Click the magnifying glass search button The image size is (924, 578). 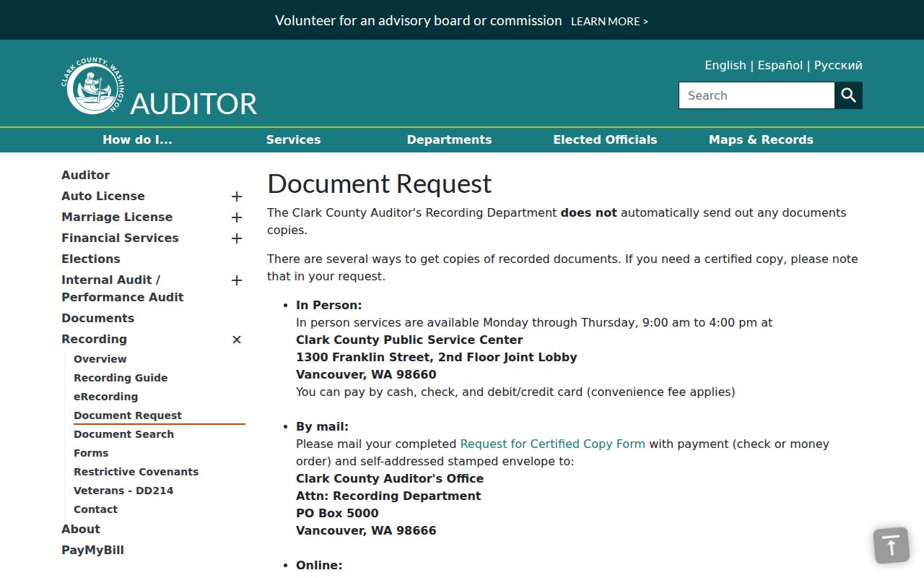(x=849, y=95)
